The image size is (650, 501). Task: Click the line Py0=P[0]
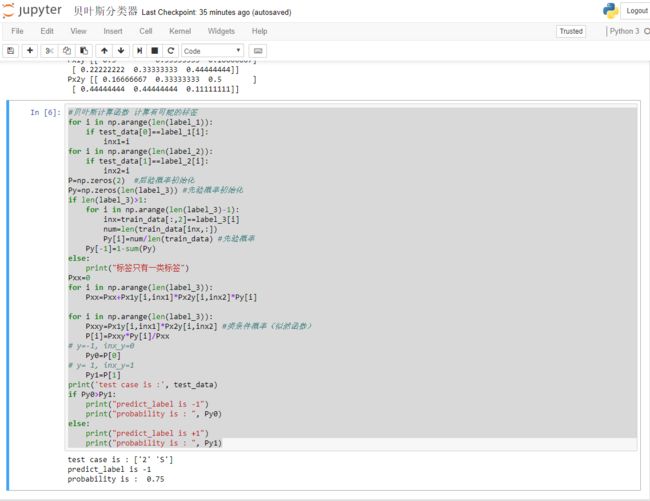103,356
